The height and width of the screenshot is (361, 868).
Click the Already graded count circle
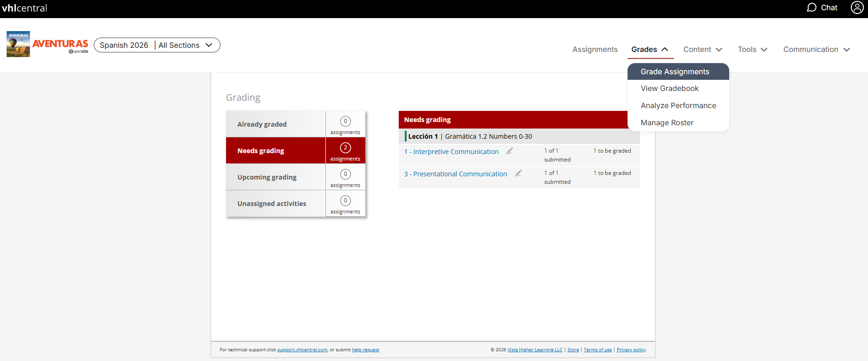(345, 121)
